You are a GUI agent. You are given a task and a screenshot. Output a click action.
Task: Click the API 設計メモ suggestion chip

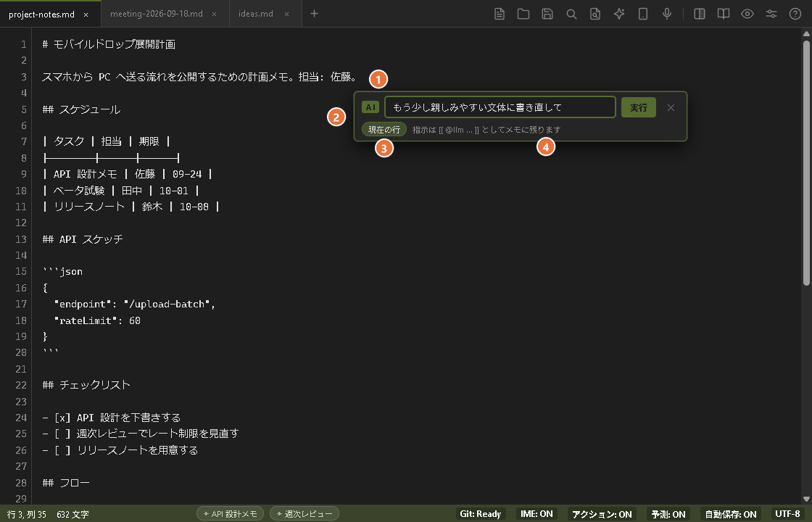[x=230, y=514]
